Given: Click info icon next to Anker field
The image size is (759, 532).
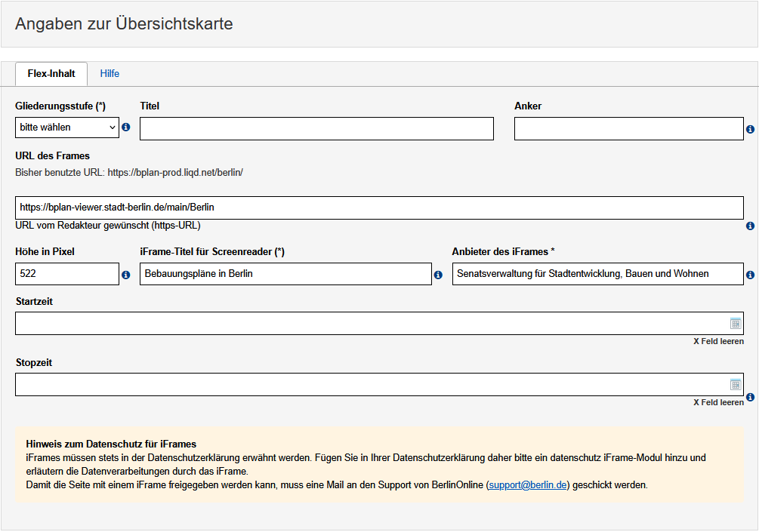Looking at the screenshot, I should pos(750,129).
